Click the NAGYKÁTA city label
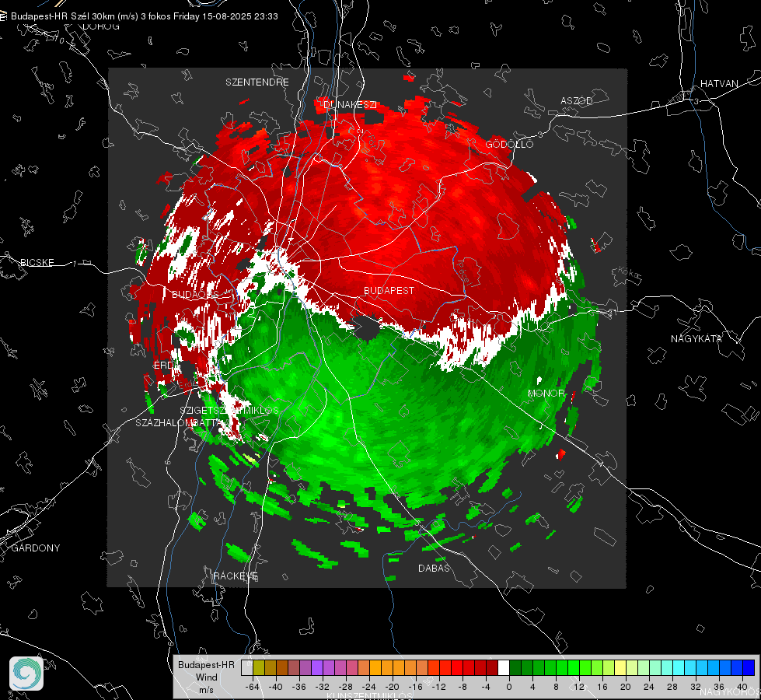 click(696, 339)
